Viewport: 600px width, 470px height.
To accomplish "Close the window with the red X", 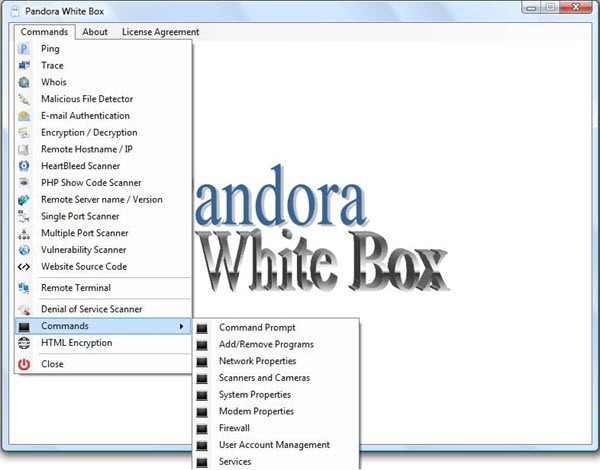I will click(576, 7).
